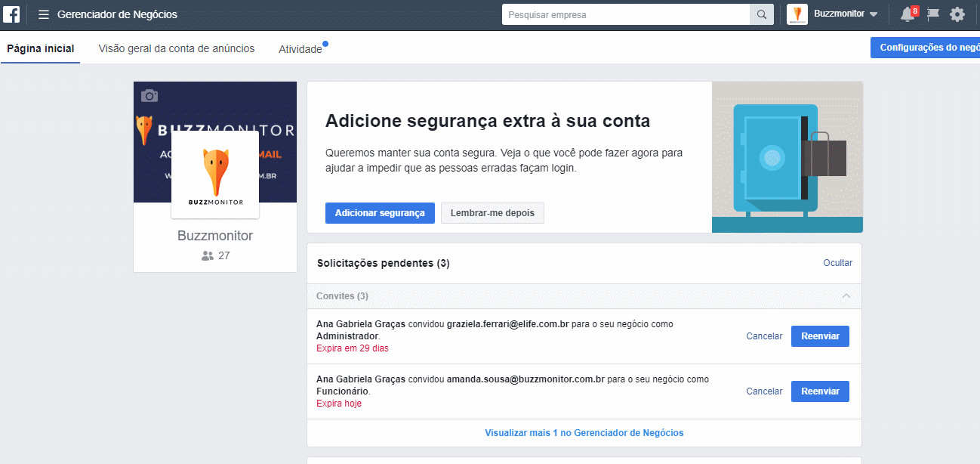The width and height of the screenshot is (980, 464).
Task: Click the Buzzmonitor profile logo thumbnail
Action: pyautogui.click(x=215, y=175)
